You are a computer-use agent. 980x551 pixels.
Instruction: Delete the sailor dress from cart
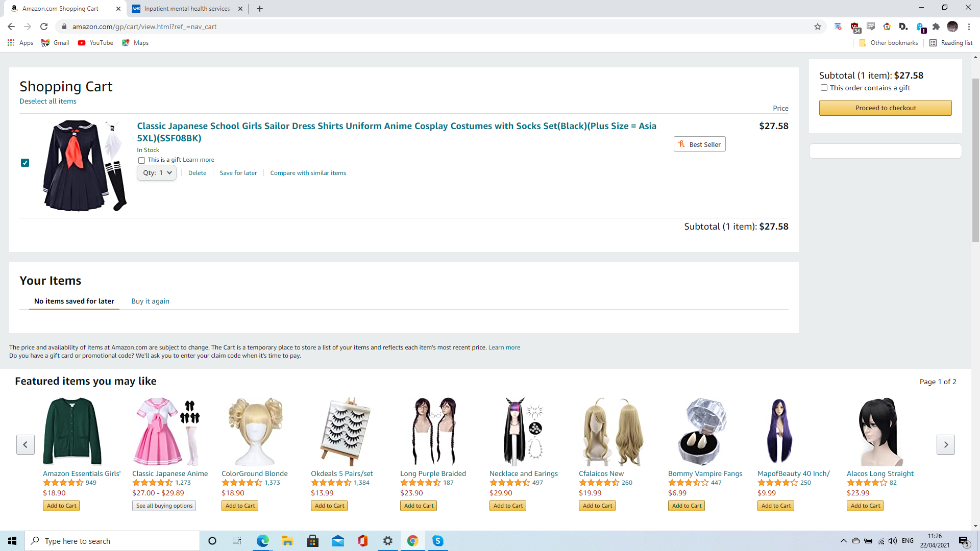(x=197, y=173)
